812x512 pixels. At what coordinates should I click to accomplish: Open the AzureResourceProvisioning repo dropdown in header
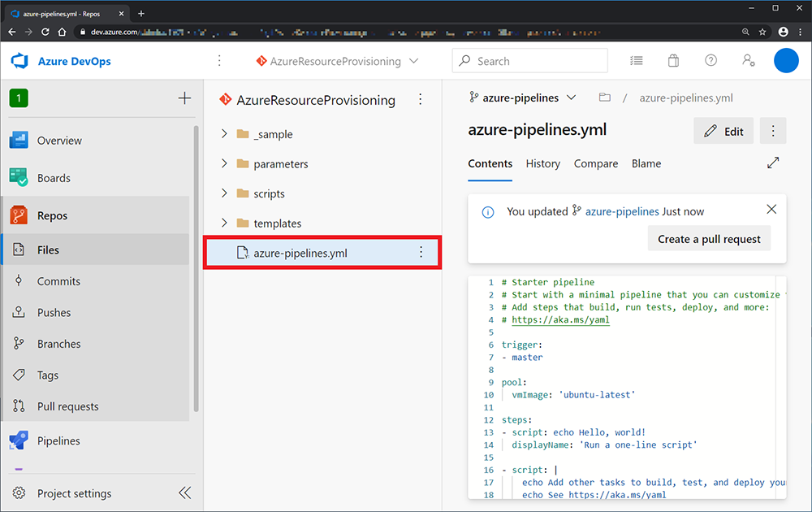(x=337, y=61)
